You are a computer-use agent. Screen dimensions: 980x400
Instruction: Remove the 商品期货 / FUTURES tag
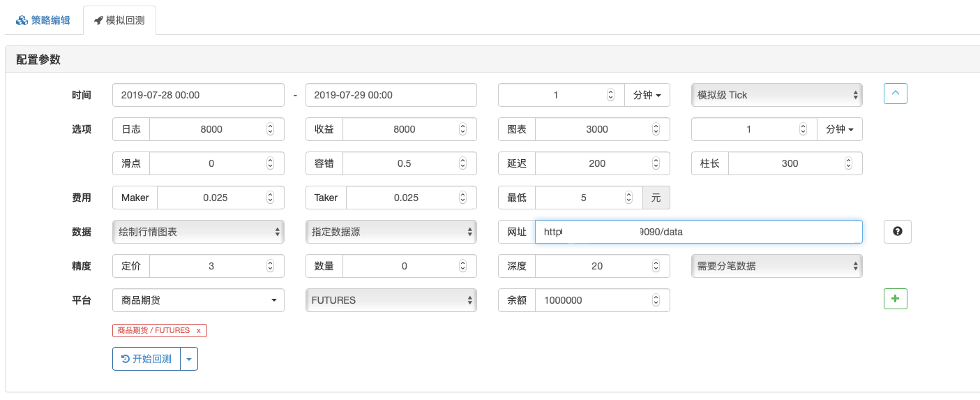199,330
